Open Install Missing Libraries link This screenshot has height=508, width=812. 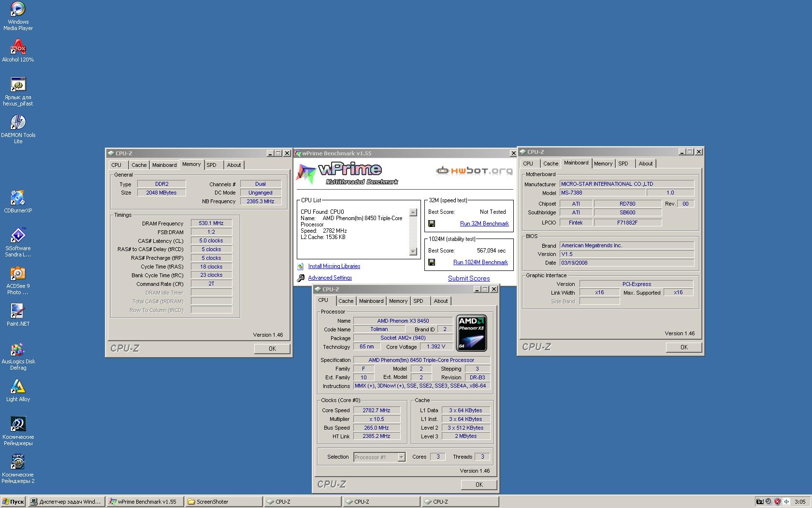click(x=334, y=266)
